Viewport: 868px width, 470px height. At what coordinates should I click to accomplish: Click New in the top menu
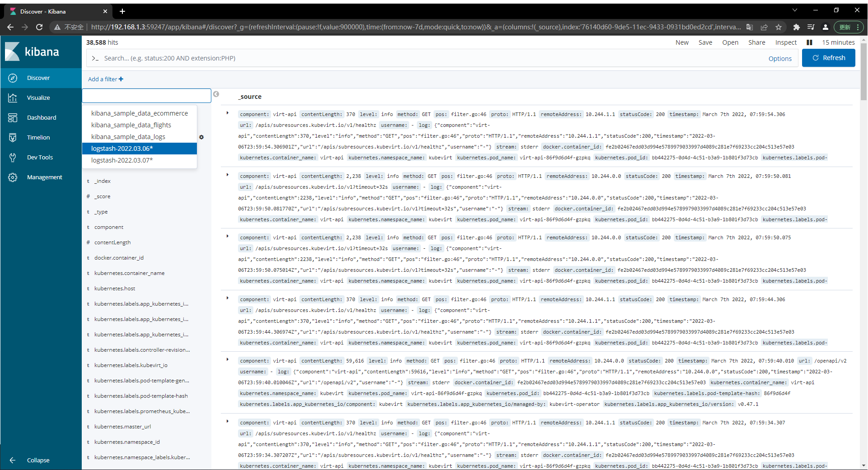click(x=682, y=42)
